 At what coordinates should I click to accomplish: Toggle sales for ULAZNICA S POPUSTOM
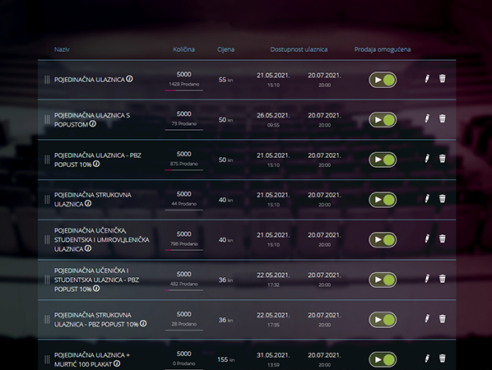(383, 120)
